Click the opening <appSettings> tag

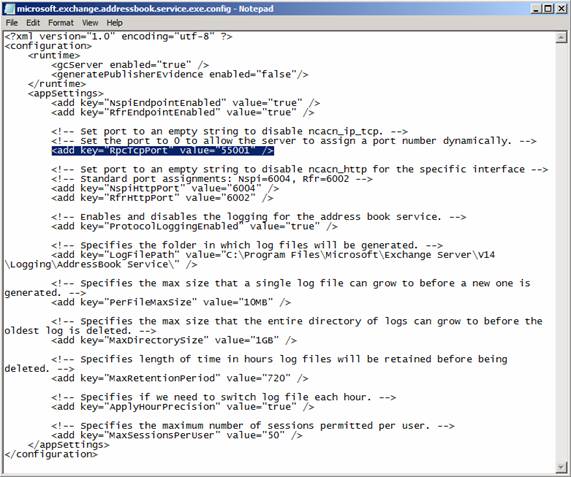tap(66, 93)
